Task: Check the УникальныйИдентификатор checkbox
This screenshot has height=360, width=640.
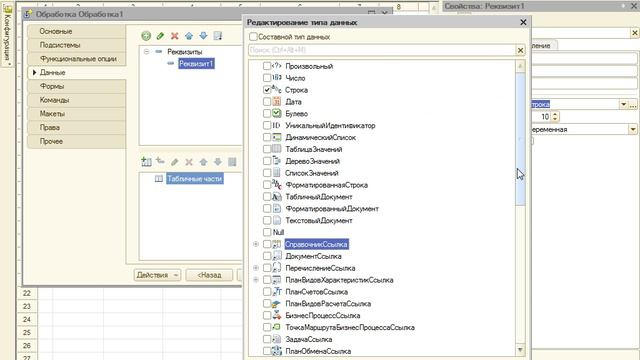Action: 267,125
